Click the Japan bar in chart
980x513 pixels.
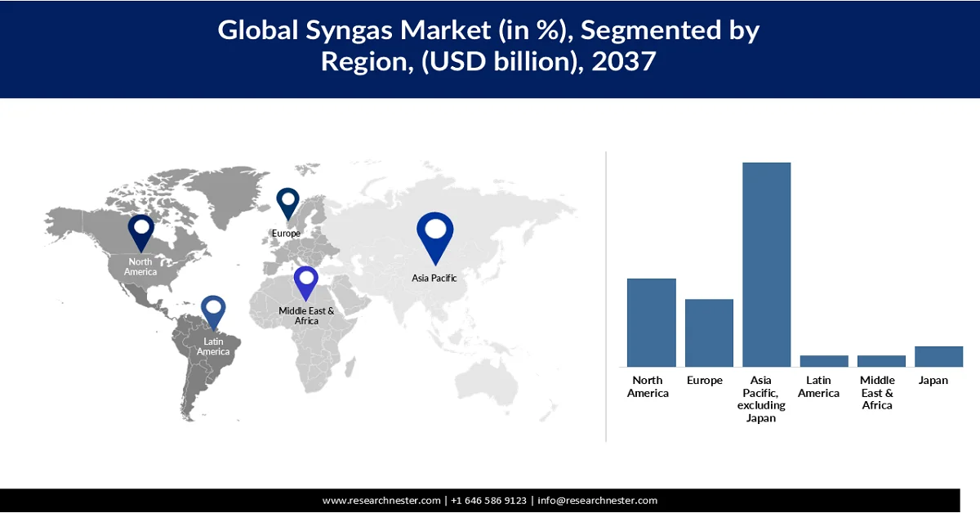939,356
